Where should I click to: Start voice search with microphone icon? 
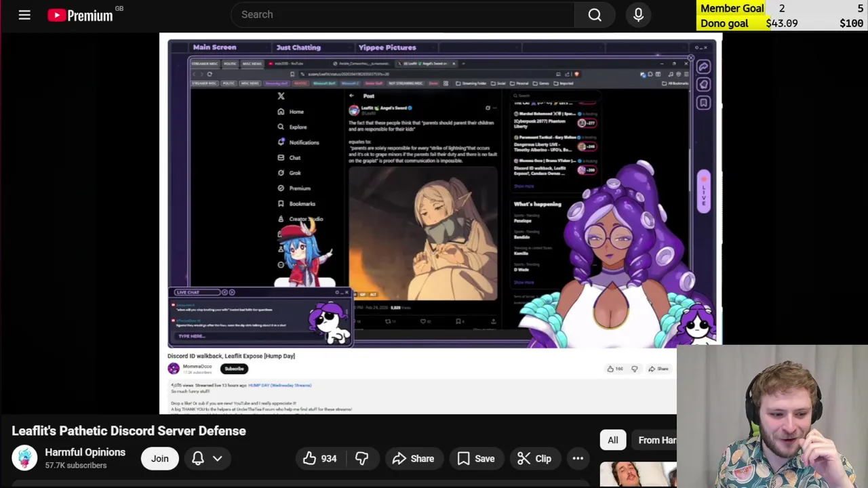pyautogui.click(x=638, y=14)
